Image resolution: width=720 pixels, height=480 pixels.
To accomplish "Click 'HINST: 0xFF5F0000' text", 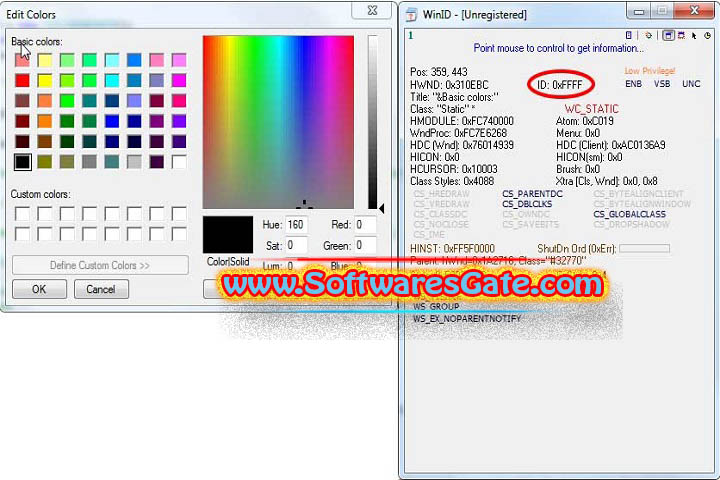I will pos(452,248).
